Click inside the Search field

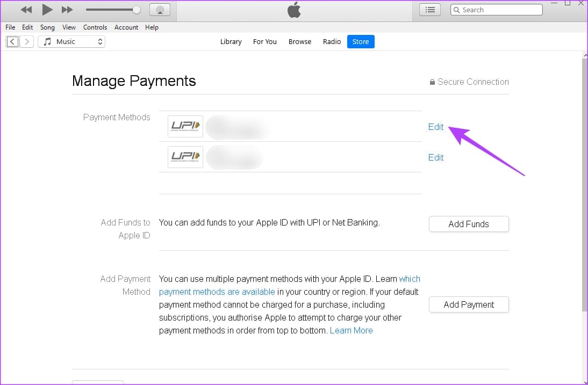(x=497, y=10)
